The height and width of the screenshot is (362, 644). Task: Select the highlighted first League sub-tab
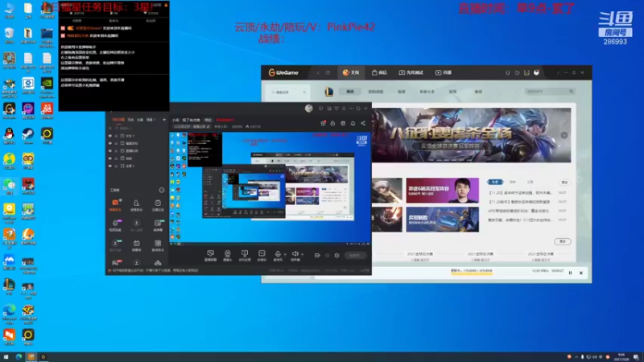pyautogui.click(x=350, y=92)
